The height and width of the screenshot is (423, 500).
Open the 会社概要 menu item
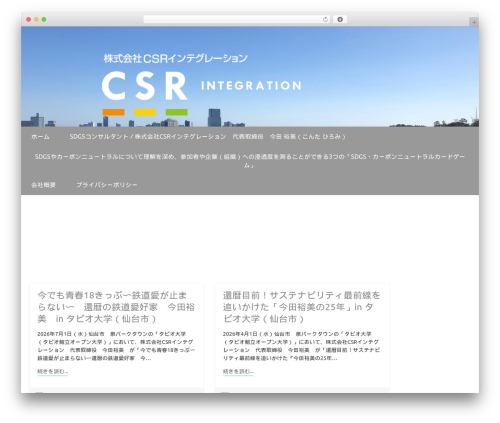(43, 185)
